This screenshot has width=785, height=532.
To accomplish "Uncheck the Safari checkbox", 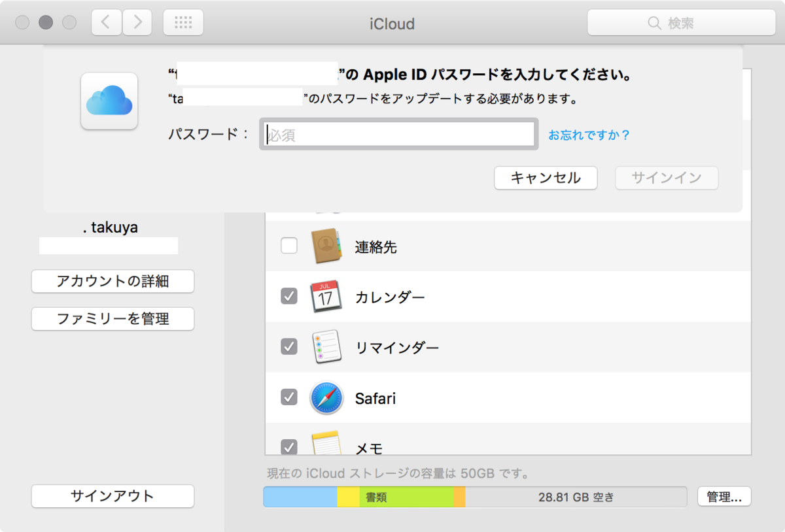I will tap(288, 397).
